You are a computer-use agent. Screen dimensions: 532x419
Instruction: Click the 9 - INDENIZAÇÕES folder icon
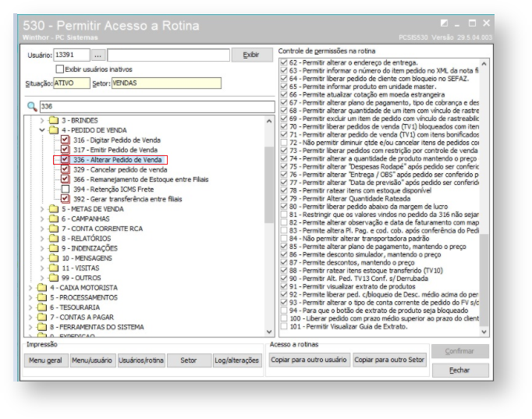53,248
